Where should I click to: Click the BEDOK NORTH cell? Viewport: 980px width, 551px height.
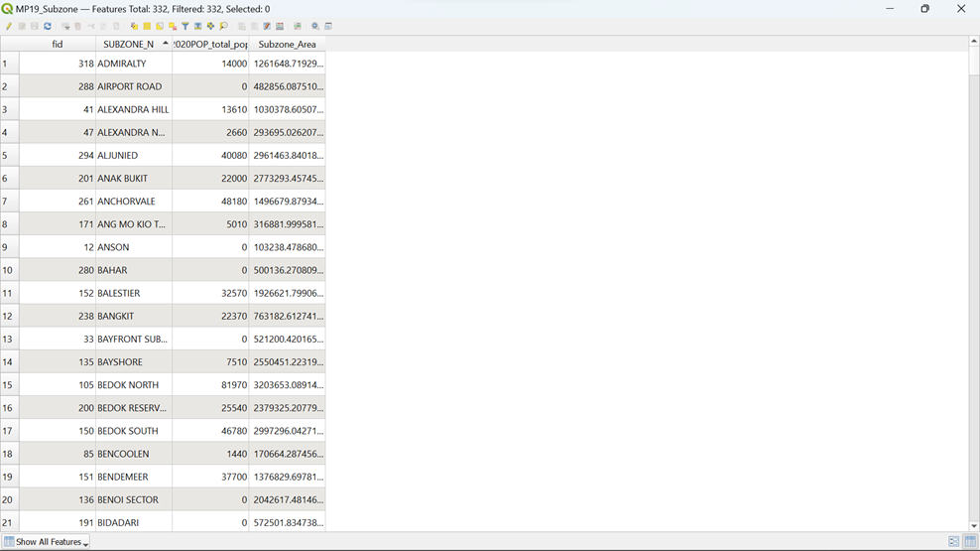point(133,385)
